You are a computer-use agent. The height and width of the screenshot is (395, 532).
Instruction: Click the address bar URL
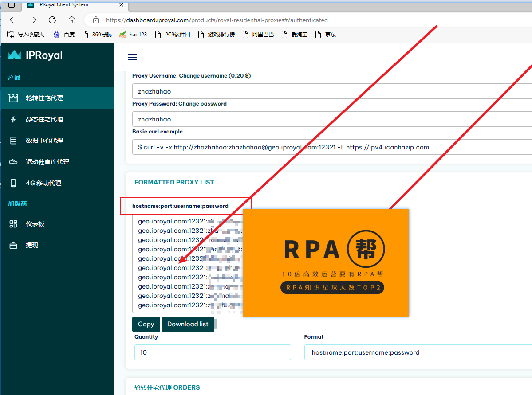click(x=217, y=20)
